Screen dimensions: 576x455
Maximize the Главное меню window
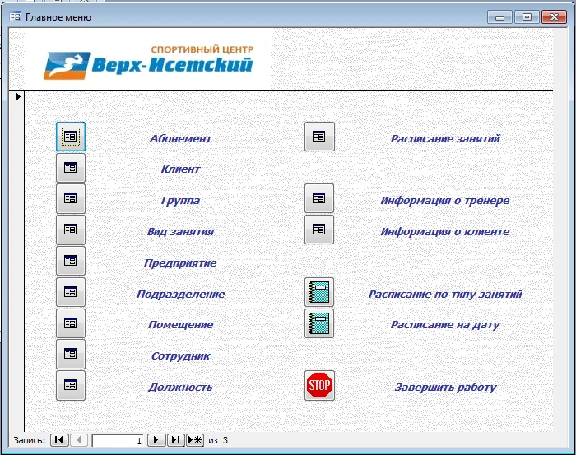click(527, 17)
